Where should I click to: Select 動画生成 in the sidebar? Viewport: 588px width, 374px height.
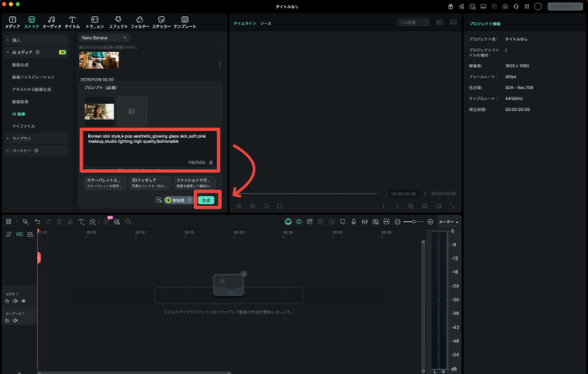(20, 64)
